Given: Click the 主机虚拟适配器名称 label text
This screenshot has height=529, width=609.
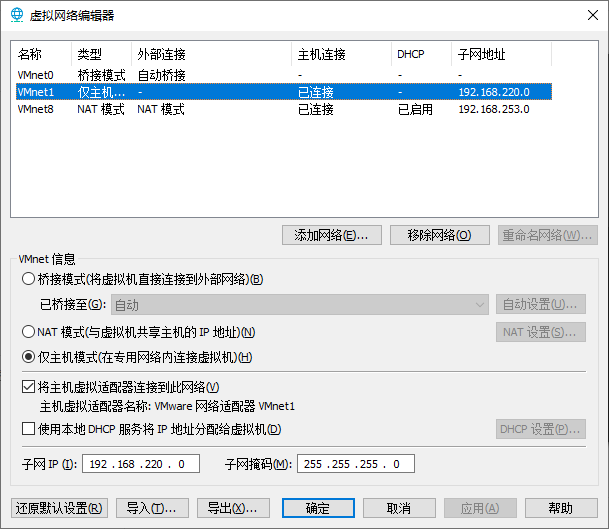Looking at the screenshot, I should (x=95, y=406).
